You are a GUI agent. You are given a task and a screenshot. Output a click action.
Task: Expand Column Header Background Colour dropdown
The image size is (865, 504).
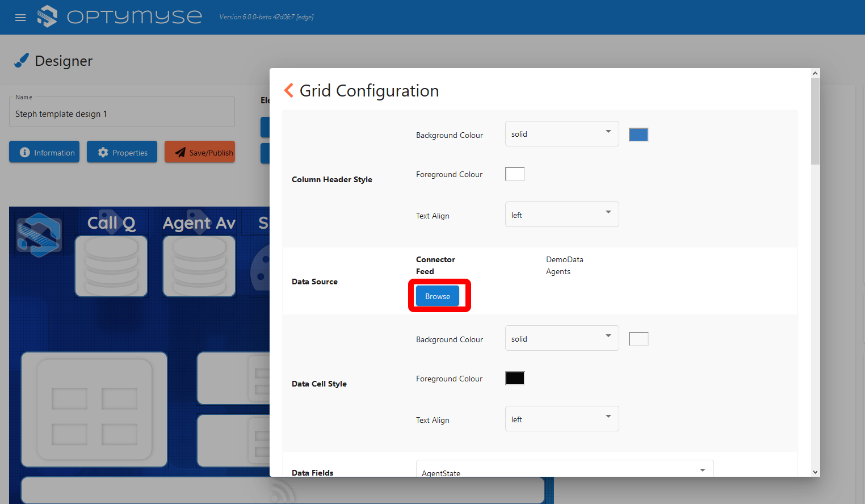pyautogui.click(x=561, y=134)
